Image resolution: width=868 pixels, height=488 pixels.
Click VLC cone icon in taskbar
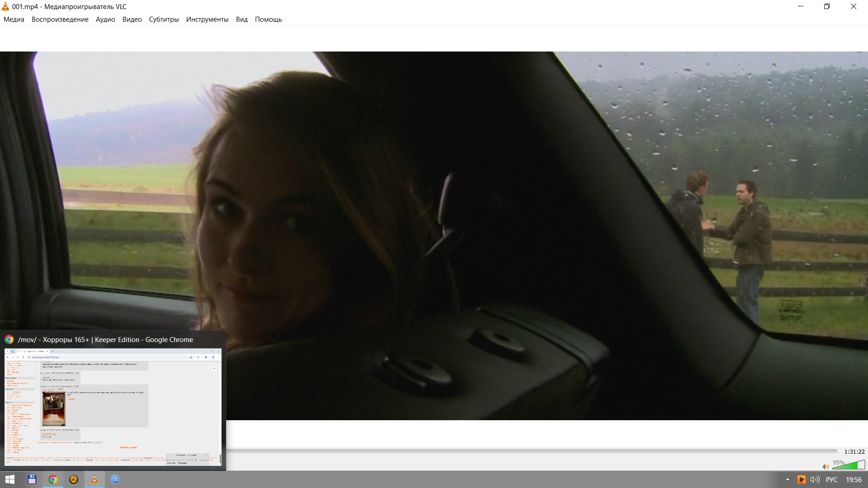tap(94, 479)
